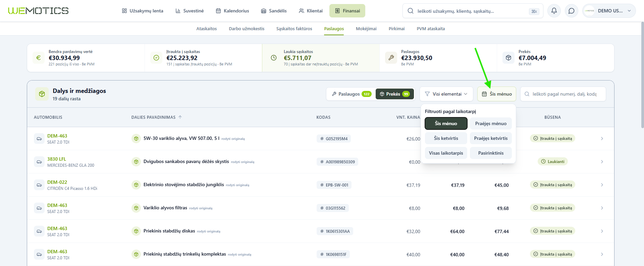644x266 pixels.
Task: Select Pasirinktinis custom period option
Action: [491, 153]
